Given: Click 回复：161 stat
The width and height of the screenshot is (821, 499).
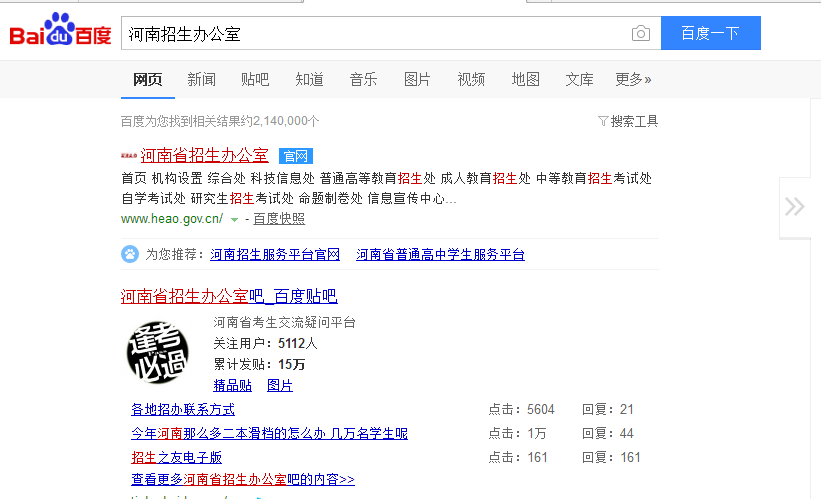Looking at the screenshot, I should [612, 458].
